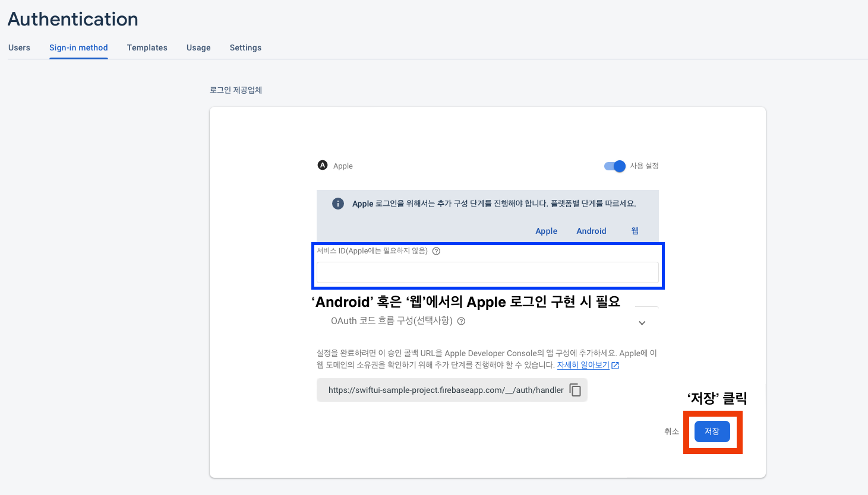The height and width of the screenshot is (495, 868).
Task: Click the auth handler URL text
Action: (446, 390)
